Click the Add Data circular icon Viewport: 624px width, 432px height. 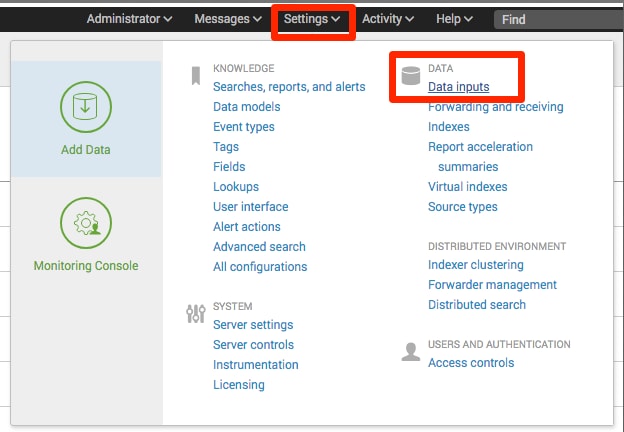tap(86, 107)
